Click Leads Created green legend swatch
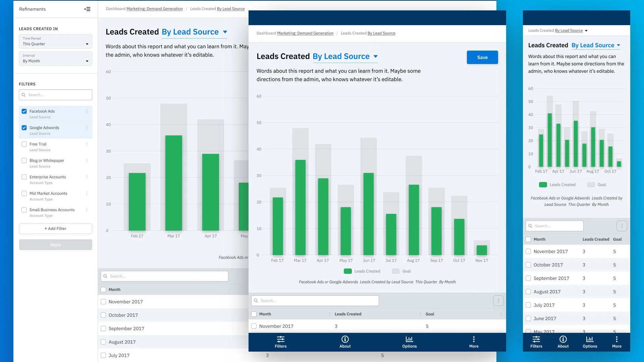This screenshot has height=362, width=644. pos(348,271)
